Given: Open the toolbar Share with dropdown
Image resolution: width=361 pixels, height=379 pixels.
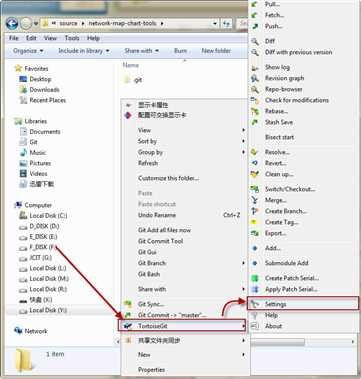Looking at the screenshot, I should point(141,51).
